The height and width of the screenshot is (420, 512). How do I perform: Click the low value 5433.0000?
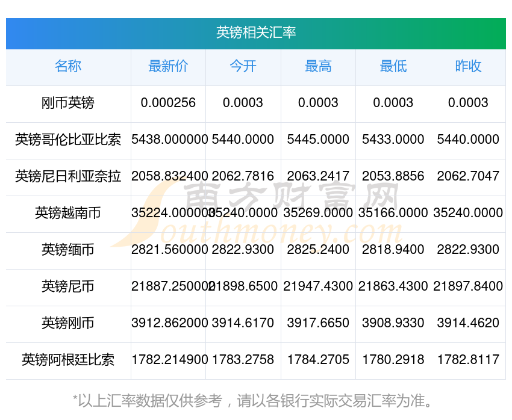[393, 140]
